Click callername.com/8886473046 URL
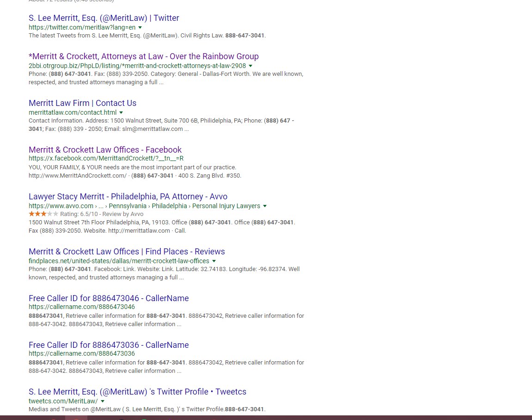The width and height of the screenshot is (532, 420). (82, 307)
